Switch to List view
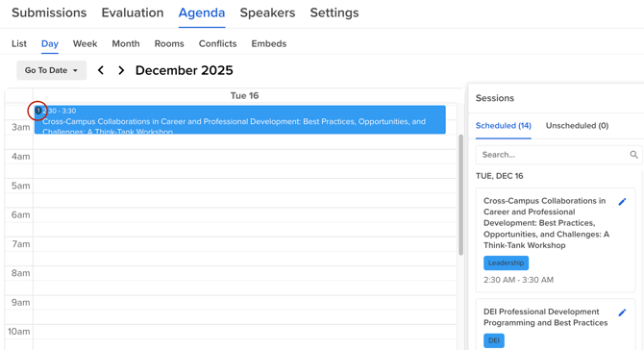Screen dimensions: 644x350 pos(19,43)
